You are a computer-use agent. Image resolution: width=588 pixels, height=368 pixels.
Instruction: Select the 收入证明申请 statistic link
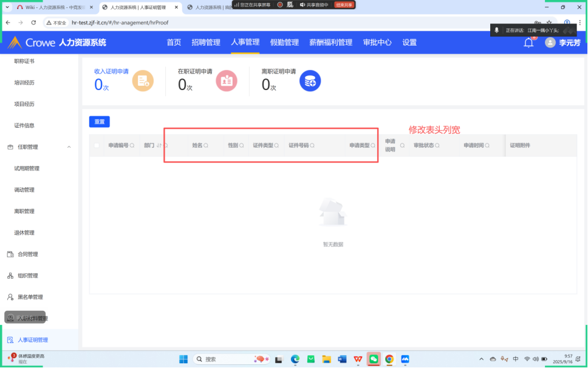tap(111, 71)
